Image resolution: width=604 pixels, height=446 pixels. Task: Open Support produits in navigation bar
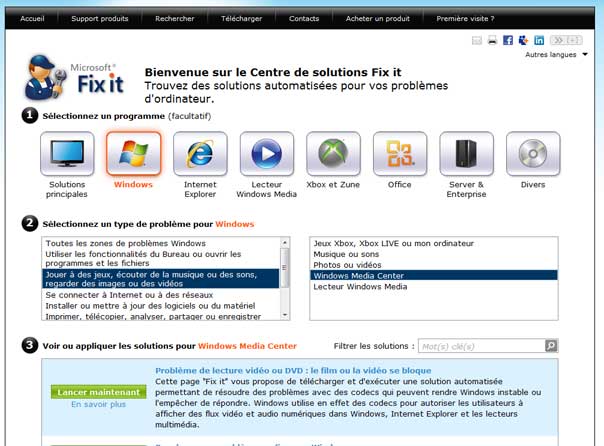[100, 18]
